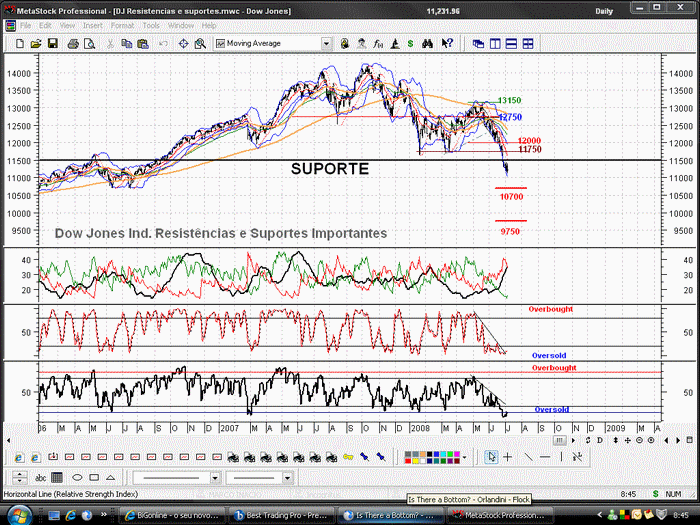Open the Window menu
Screen dimensions: 700x525
(x=181, y=26)
